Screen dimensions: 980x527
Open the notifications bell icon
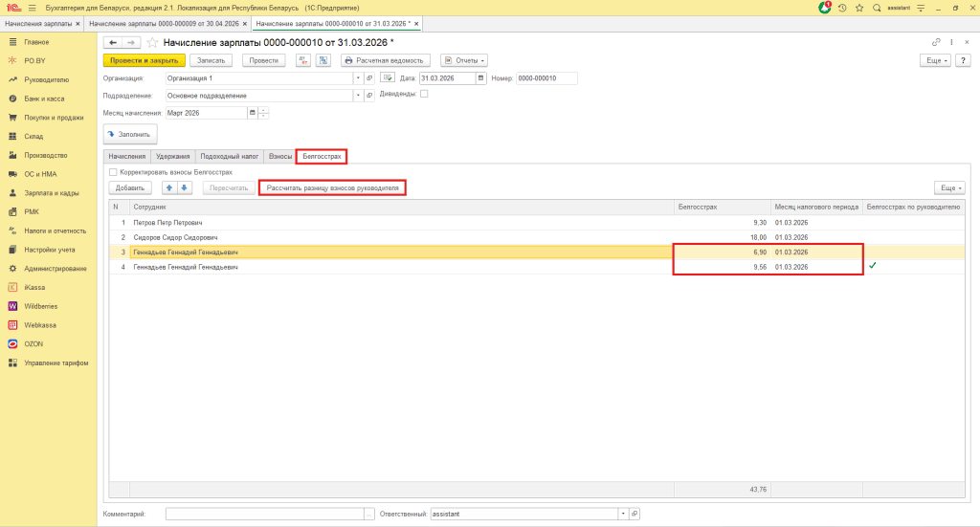pyautogui.click(x=824, y=8)
